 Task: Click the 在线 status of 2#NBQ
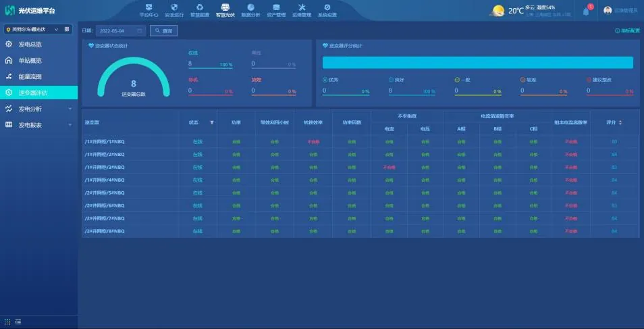click(x=198, y=154)
